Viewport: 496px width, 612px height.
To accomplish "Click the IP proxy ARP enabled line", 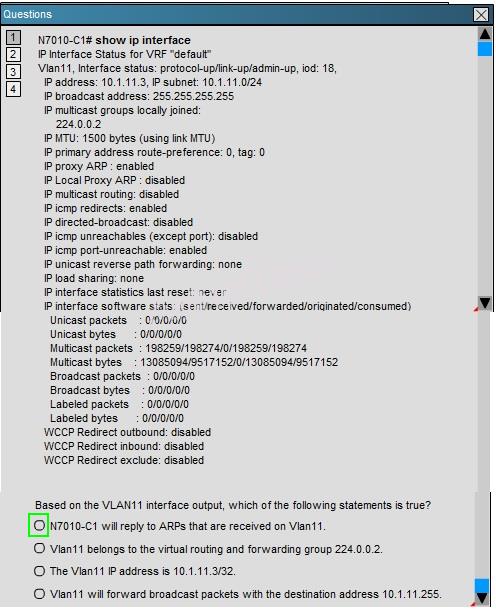I will pyautogui.click(x=99, y=166).
